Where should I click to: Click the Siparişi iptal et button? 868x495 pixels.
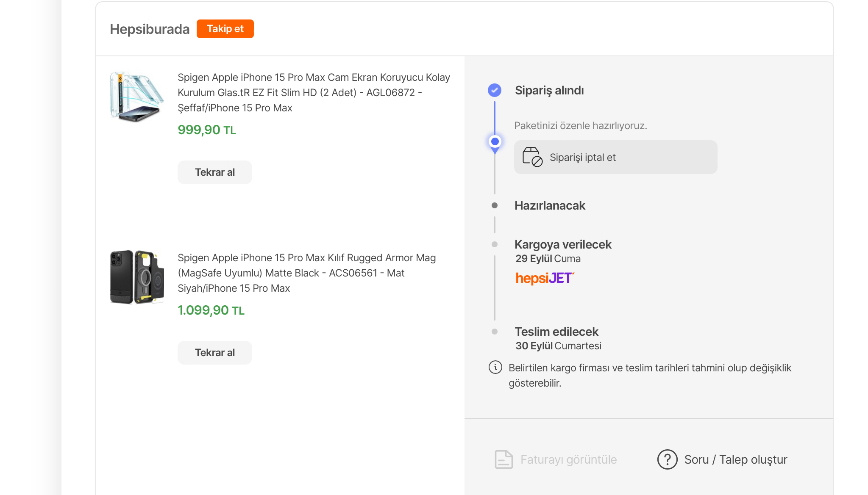(x=615, y=157)
